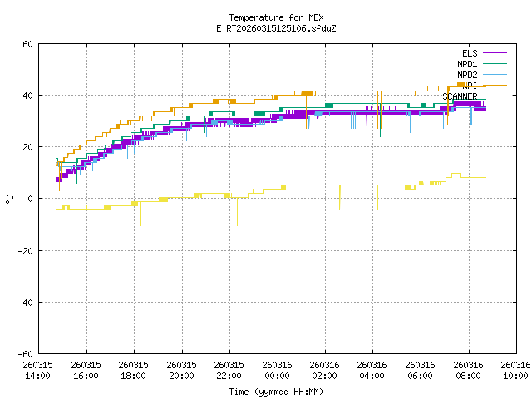Click the 260316 00:00 time tick label
This screenshot has width=532, height=399.
click(x=277, y=371)
